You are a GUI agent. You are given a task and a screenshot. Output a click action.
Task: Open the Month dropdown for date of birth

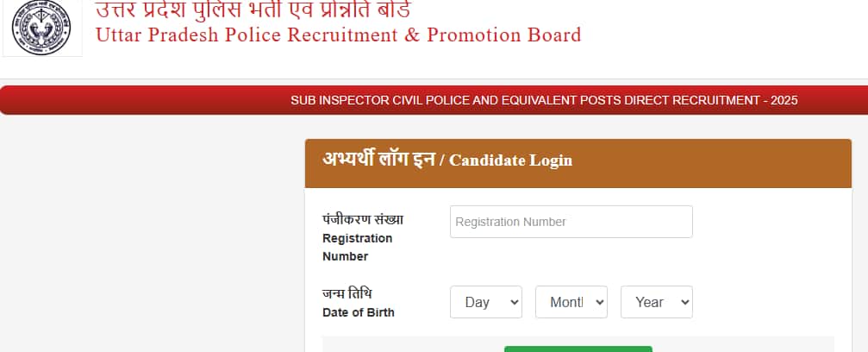pyautogui.click(x=571, y=302)
